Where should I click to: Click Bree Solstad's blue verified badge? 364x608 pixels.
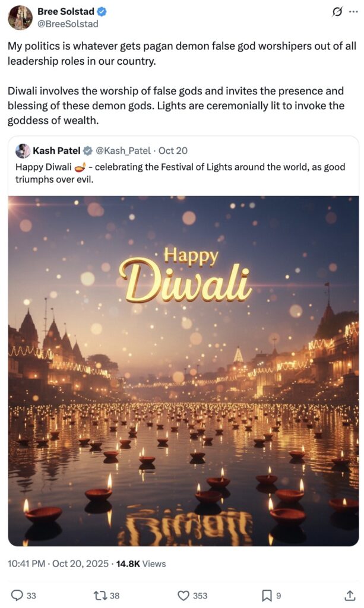pos(102,12)
